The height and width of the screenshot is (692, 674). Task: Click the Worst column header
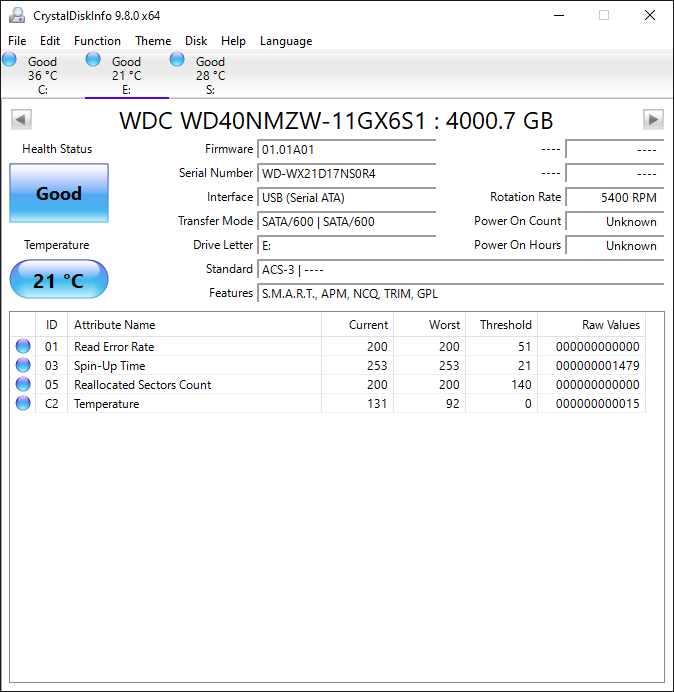click(429, 325)
